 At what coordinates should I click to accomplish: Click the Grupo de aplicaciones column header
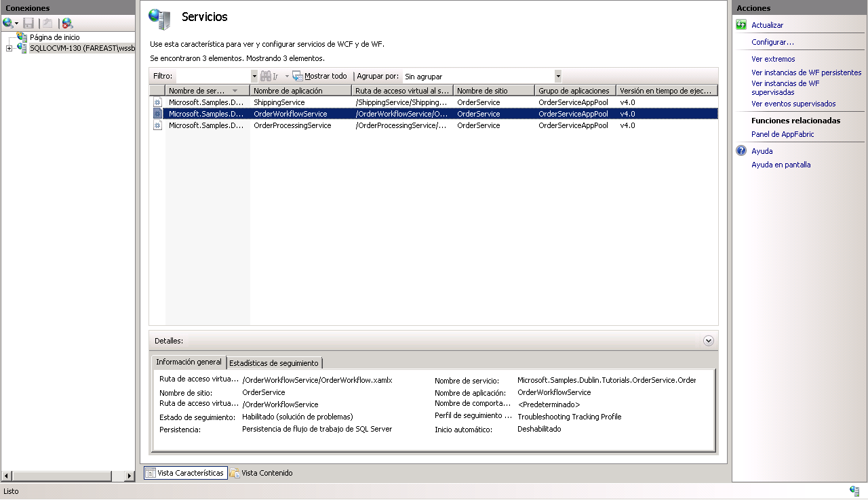[575, 90]
